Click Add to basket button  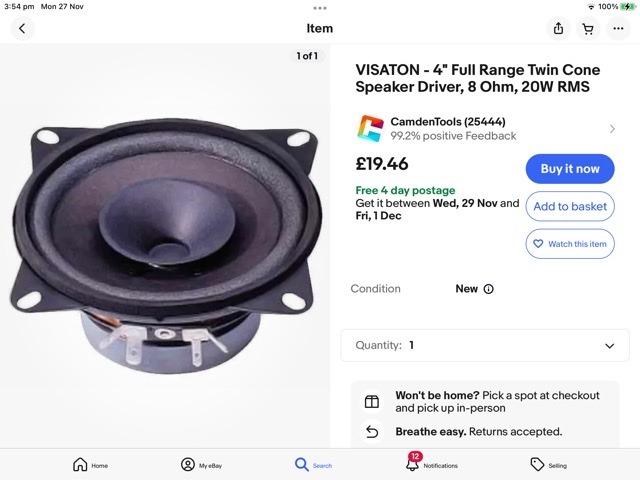click(570, 206)
